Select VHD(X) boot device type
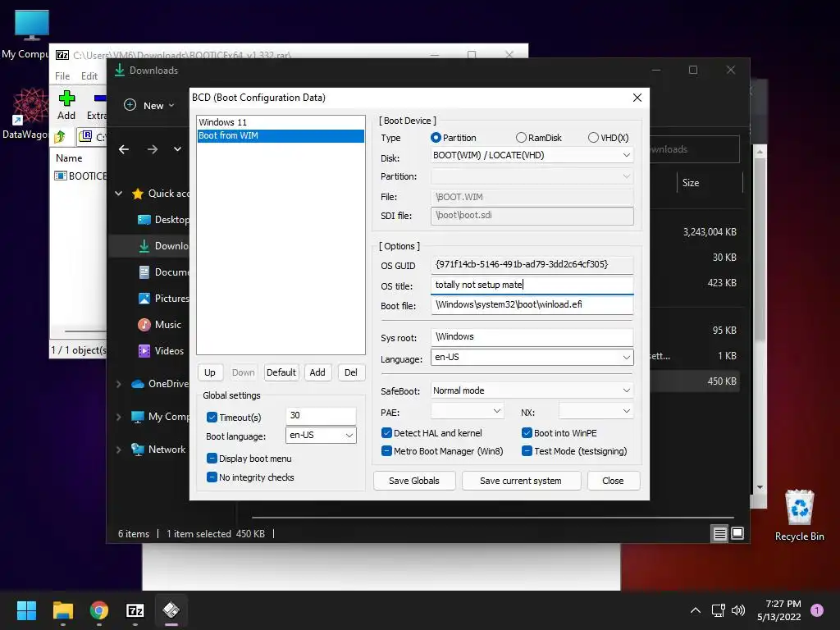The height and width of the screenshot is (630, 840). click(593, 138)
